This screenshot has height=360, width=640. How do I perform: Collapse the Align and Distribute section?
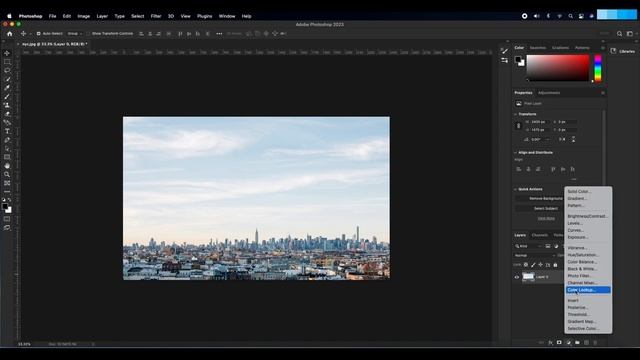pos(516,153)
